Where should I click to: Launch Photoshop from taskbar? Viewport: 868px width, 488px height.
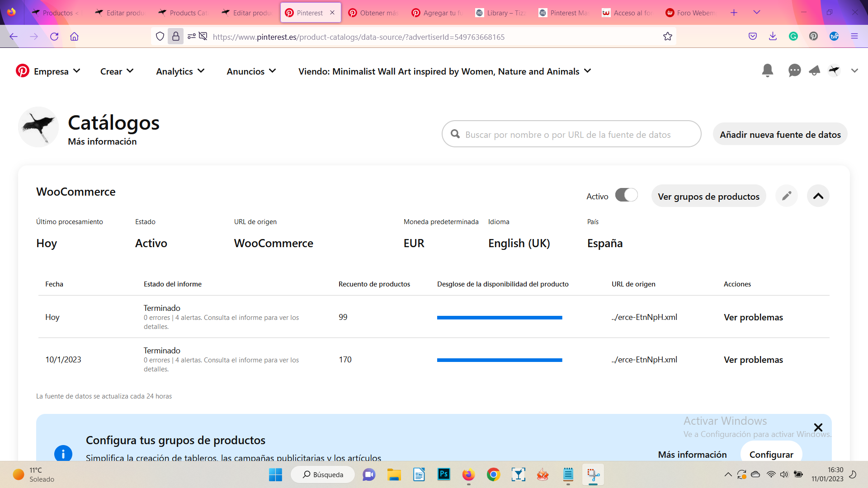(x=444, y=474)
